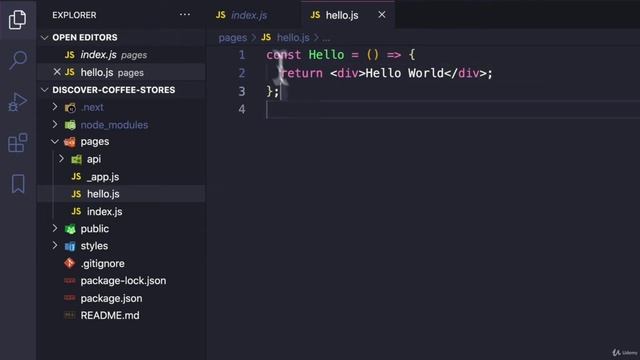Screen dimensions: 640x360
Task: Click 'Hello' identifier on line 1
Action: click(326, 55)
